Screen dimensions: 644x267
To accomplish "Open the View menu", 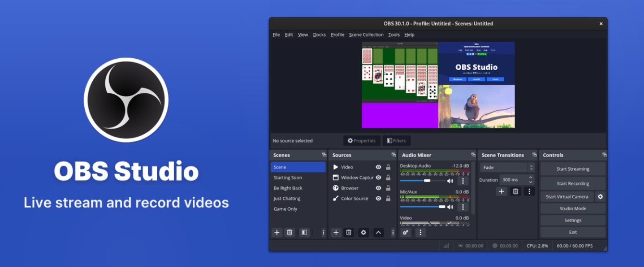I will [303, 35].
